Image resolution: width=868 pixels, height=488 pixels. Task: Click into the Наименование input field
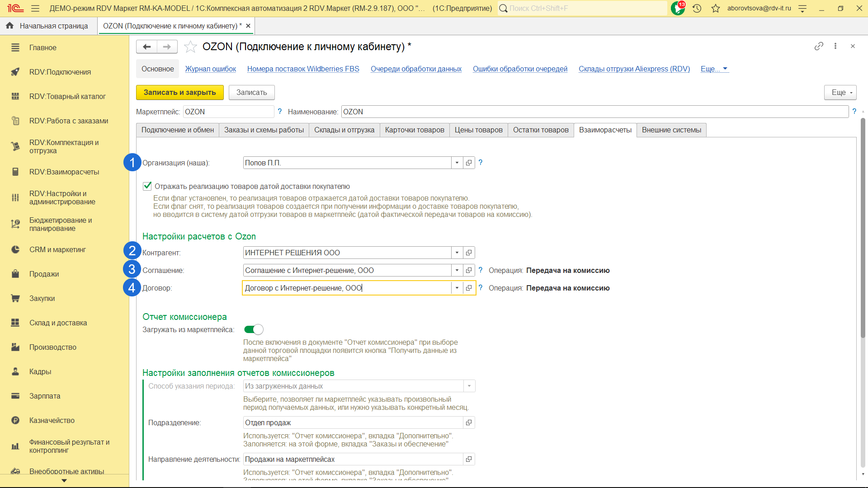click(594, 112)
